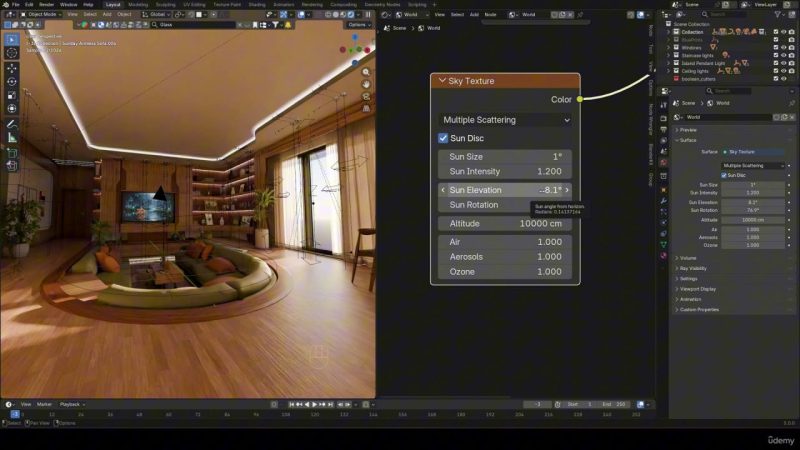Click the Options button in viewport header

coord(359,25)
